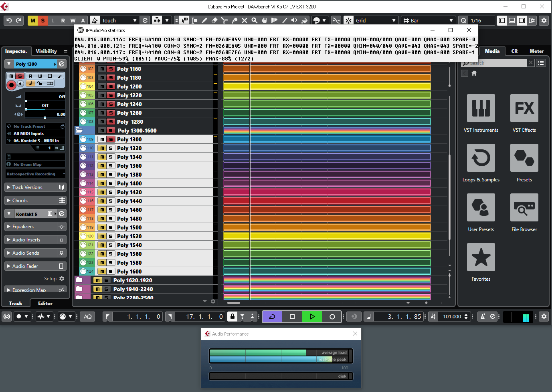Image resolution: width=552 pixels, height=392 pixels.
Task: Click the tempo value 101.000 field
Action: 452,317
